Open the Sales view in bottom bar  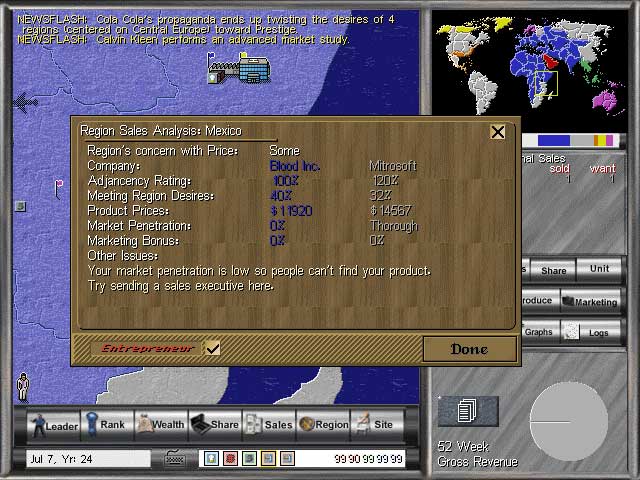tap(269, 425)
